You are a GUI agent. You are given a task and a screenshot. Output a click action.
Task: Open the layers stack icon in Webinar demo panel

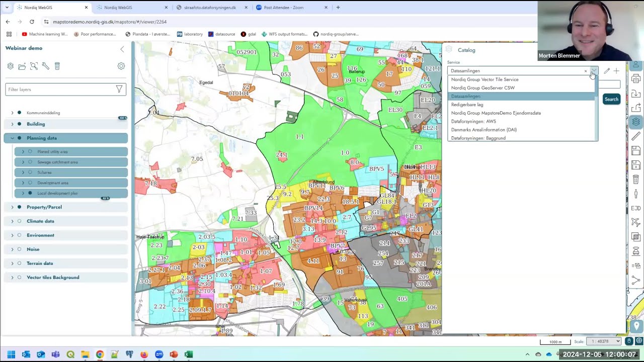[x=10, y=66]
